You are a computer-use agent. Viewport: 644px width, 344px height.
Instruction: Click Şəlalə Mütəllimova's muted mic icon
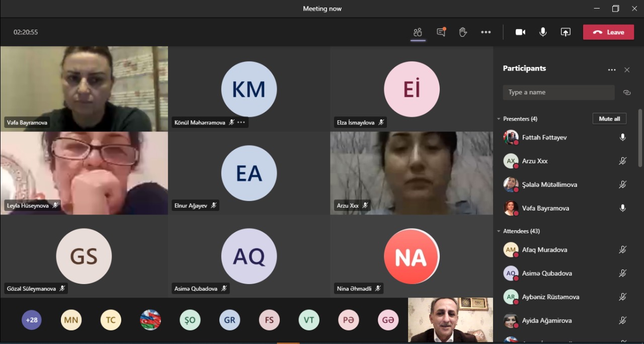(622, 185)
